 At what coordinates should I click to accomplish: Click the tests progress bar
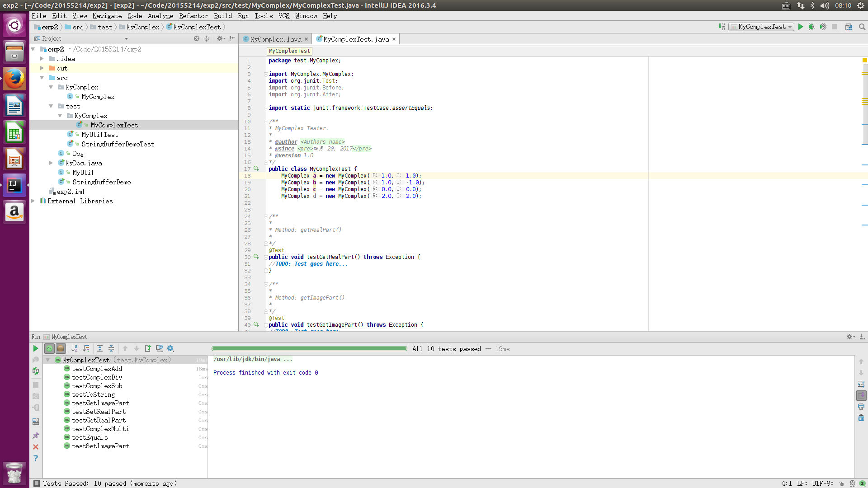pyautogui.click(x=309, y=349)
